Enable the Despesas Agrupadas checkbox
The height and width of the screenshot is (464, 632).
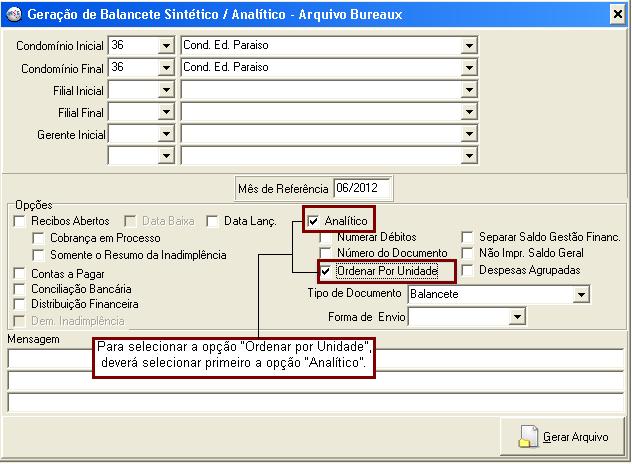pos(468,270)
